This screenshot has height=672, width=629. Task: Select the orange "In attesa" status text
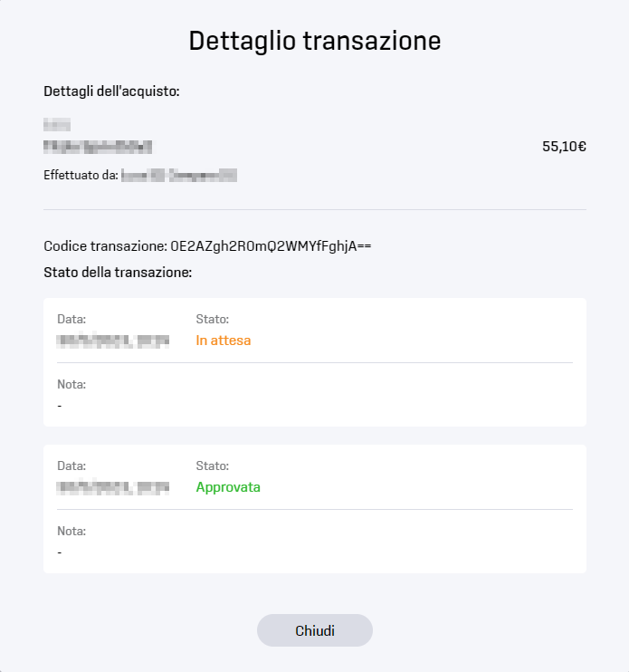(x=223, y=341)
